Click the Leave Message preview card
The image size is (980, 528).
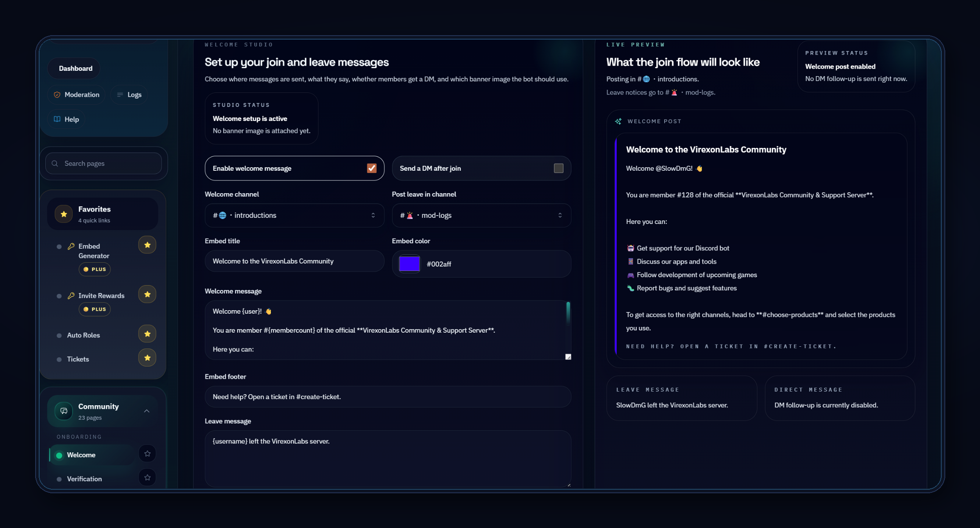pyautogui.click(x=682, y=398)
